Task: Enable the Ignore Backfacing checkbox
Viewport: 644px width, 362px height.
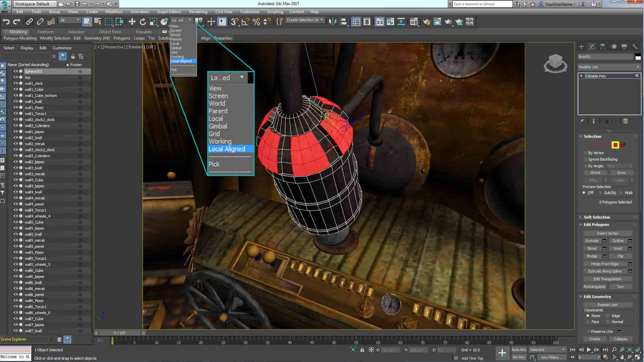Action: tap(586, 159)
